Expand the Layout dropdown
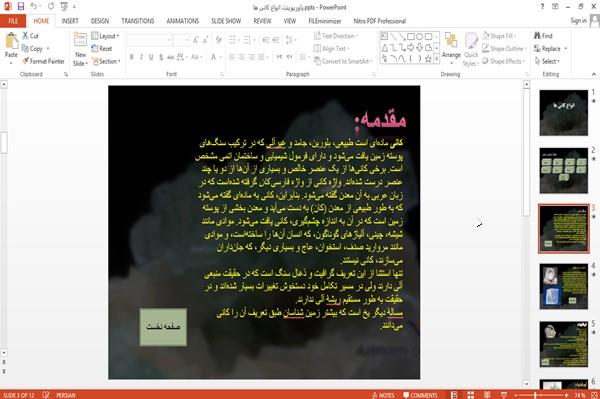Viewport: 600px width, 399px height. coord(105,36)
